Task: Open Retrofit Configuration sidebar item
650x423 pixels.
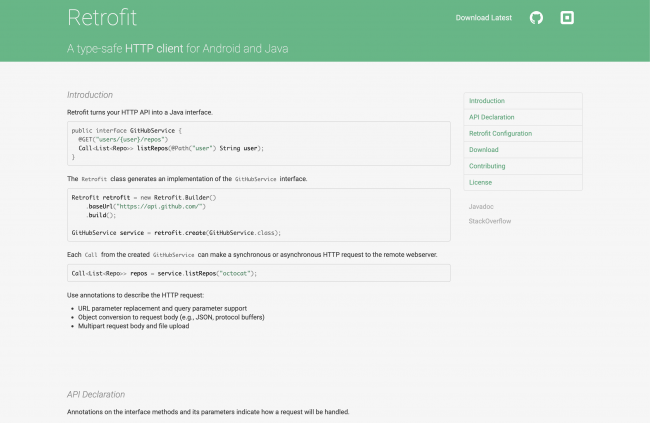Action: coord(523,134)
